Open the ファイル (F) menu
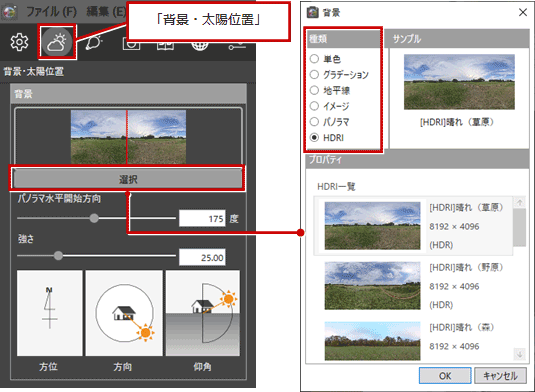Viewport: 535px width, 392px height. click(x=52, y=12)
